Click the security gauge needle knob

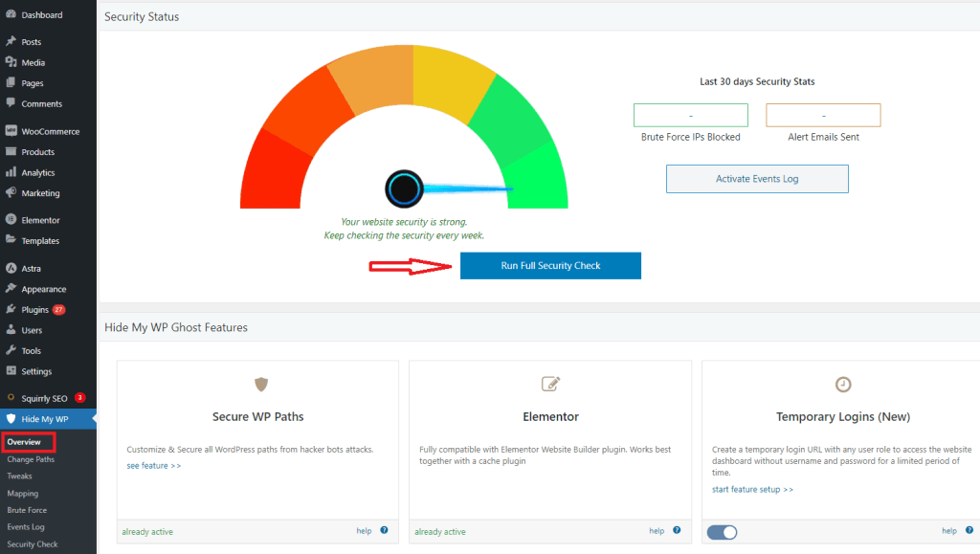click(x=405, y=188)
